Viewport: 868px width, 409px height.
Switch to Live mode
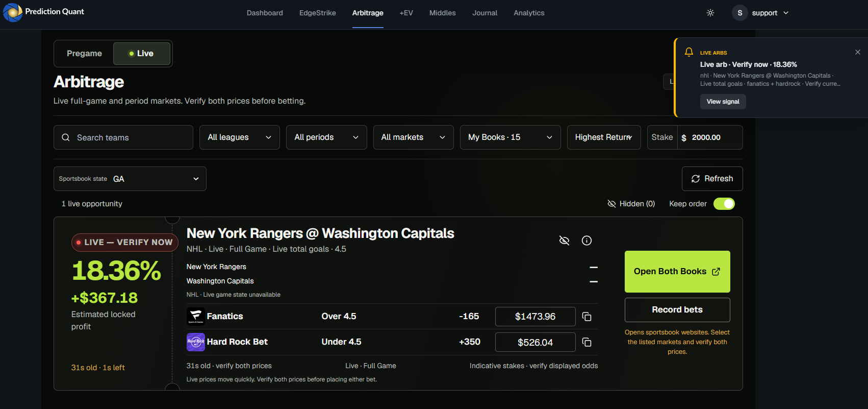point(141,54)
